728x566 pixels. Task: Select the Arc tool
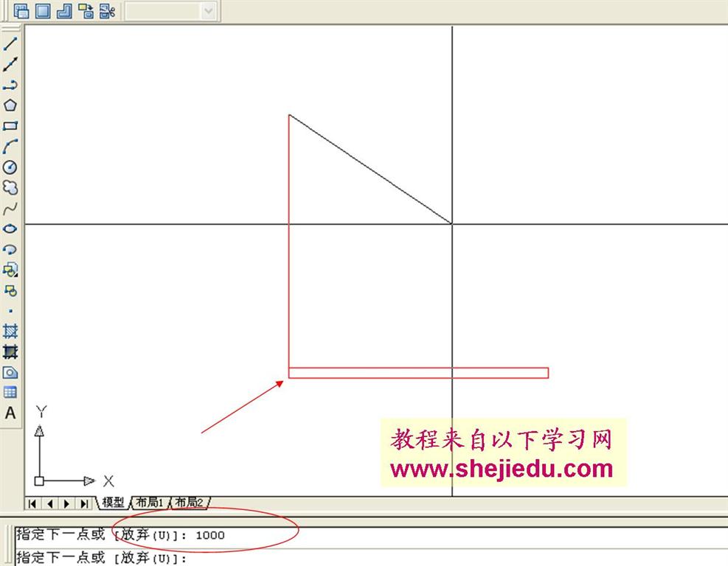click(x=10, y=147)
